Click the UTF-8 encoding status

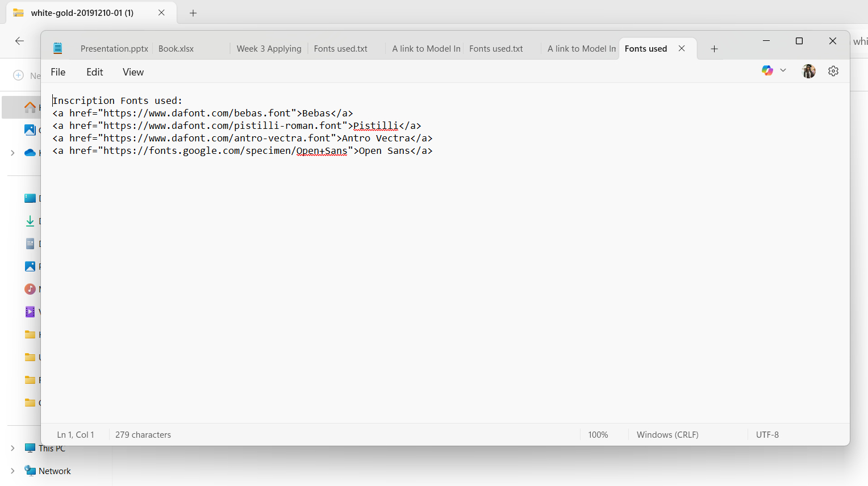[767, 435]
